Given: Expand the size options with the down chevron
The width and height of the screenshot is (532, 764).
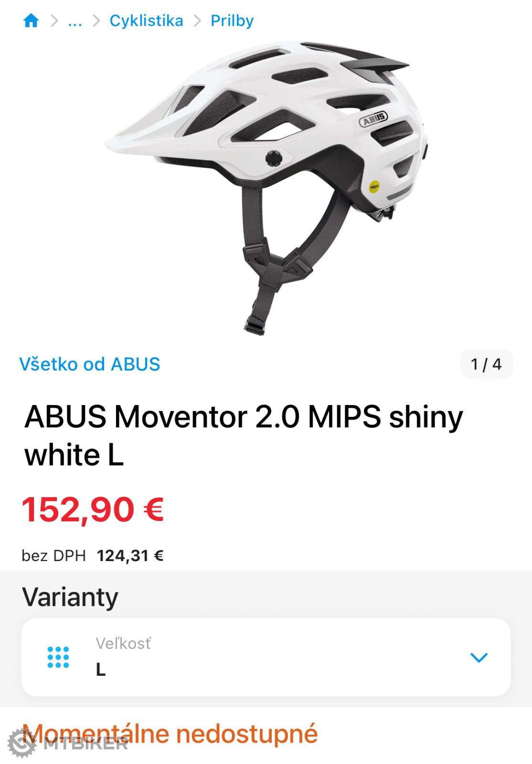Looking at the screenshot, I should 479,658.
